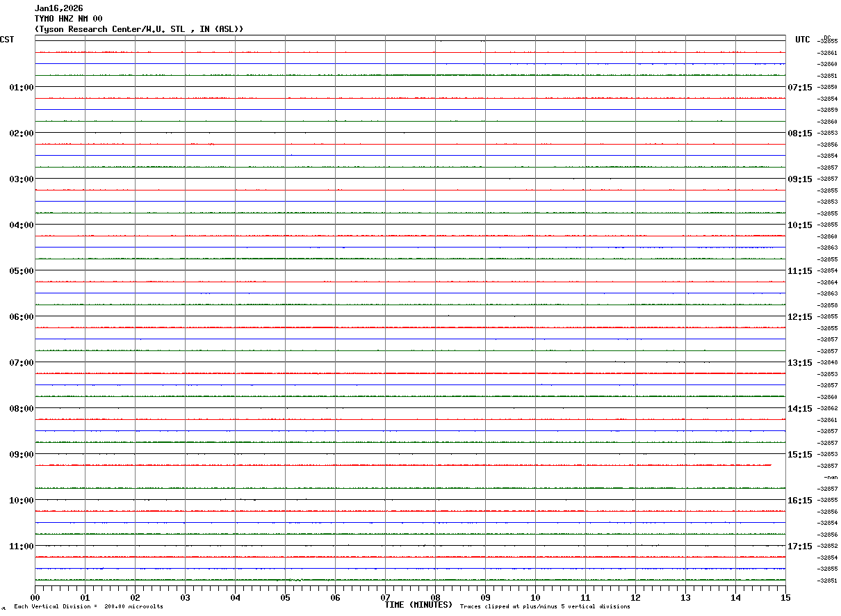Click minute tick label 12 on x-axis
This screenshot has height=616, width=841.
coord(635,597)
